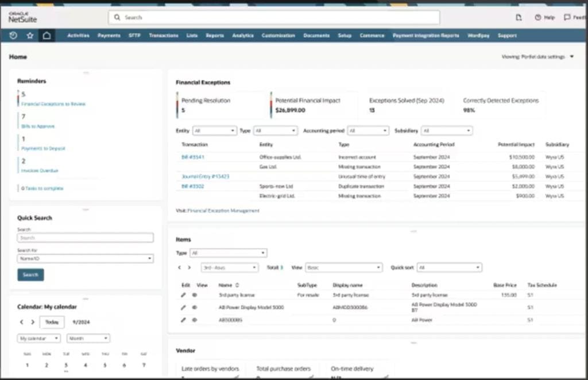This screenshot has width=588, height=380.
Task: Focus the Quick Search text field
Action: (85, 238)
